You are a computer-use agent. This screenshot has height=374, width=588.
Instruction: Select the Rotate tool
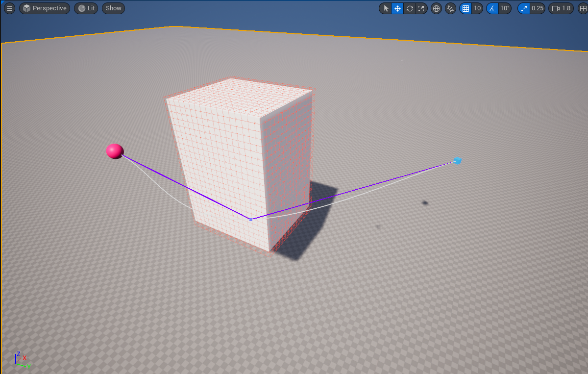(x=409, y=8)
